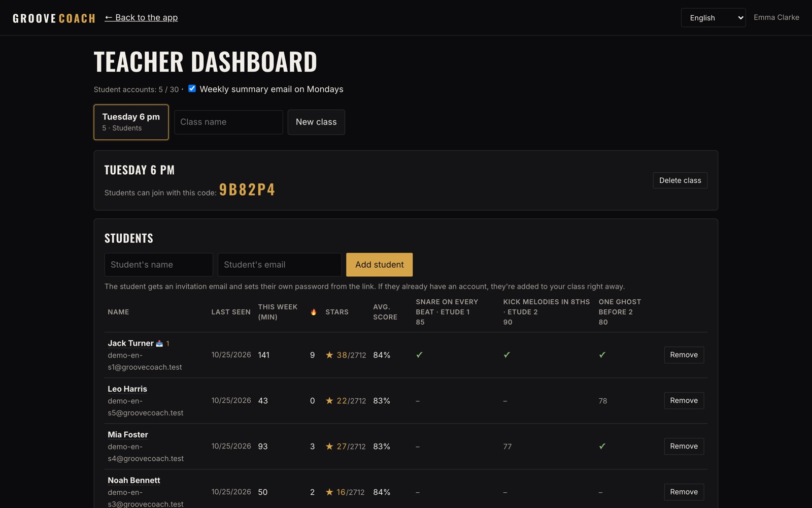Click the Last Seen column header
This screenshot has height=508, width=812.
[x=231, y=312]
